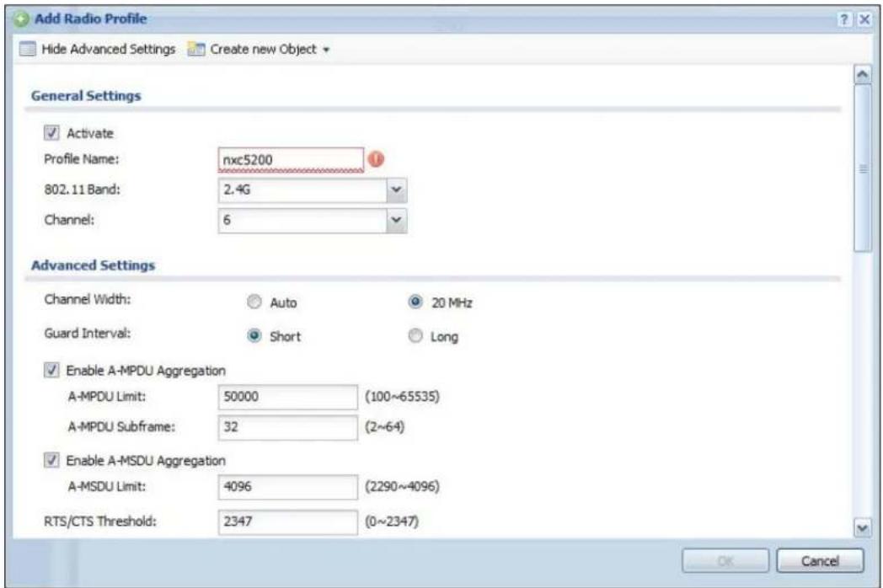Click the 802.11 Band label
This screenshot has height=588, width=883.
pos(83,190)
